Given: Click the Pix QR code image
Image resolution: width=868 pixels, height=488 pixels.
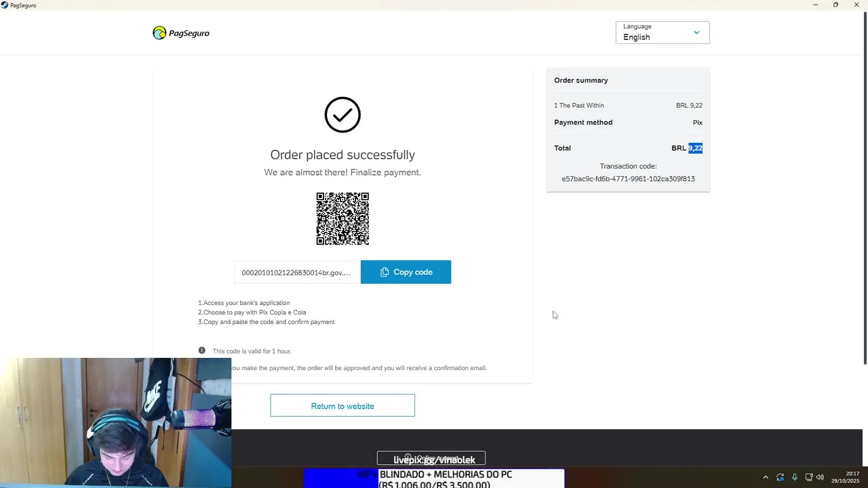Looking at the screenshot, I should pyautogui.click(x=342, y=218).
